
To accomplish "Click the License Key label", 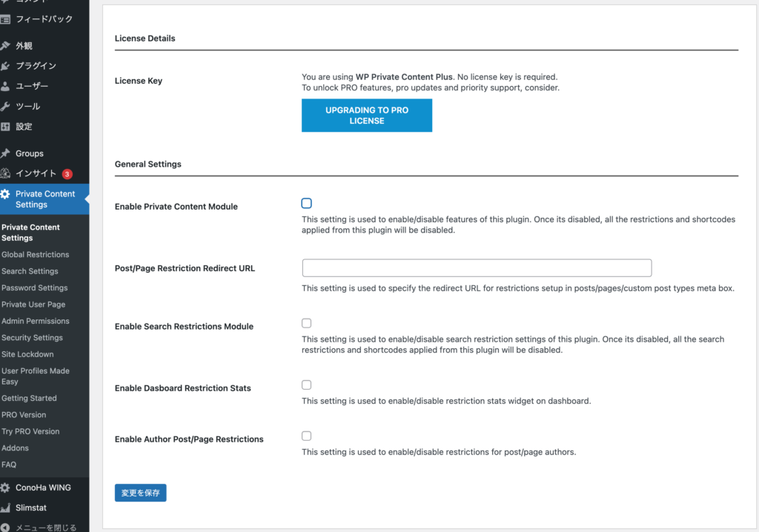I will pyautogui.click(x=139, y=81).
